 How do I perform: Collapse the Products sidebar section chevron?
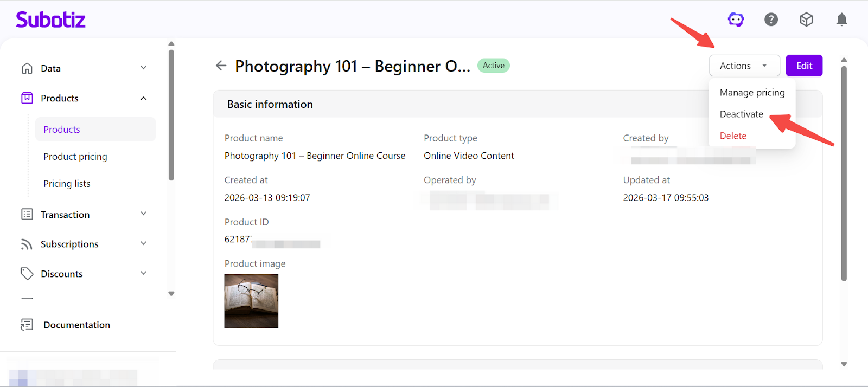143,98
